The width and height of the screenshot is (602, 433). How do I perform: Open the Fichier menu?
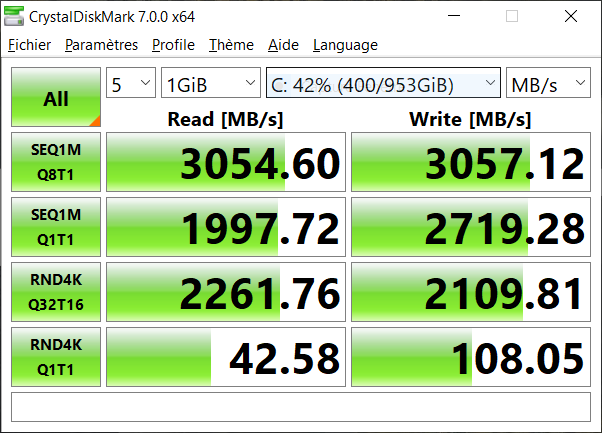click(x=30, y=45)
